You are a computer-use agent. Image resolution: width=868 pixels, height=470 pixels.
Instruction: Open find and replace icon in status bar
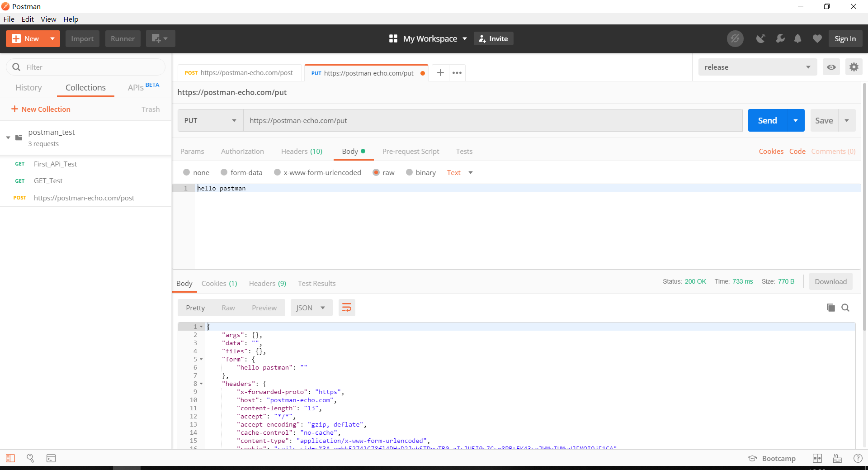pos(30,458)
